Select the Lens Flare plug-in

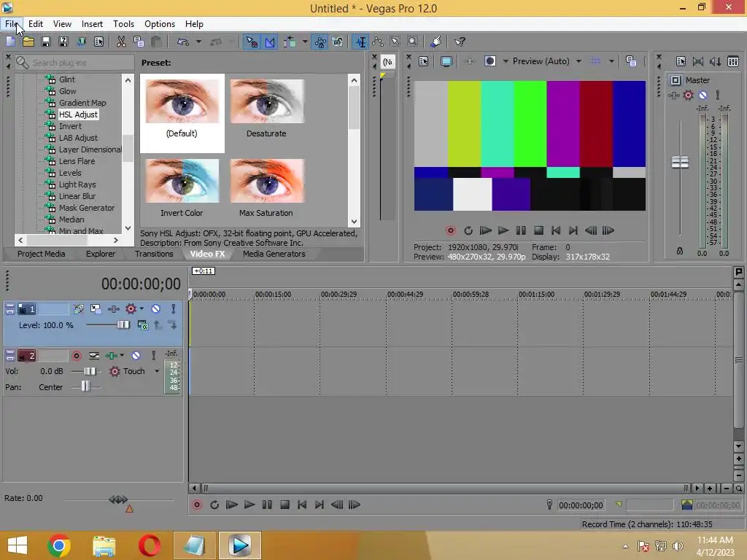[77, 161]
